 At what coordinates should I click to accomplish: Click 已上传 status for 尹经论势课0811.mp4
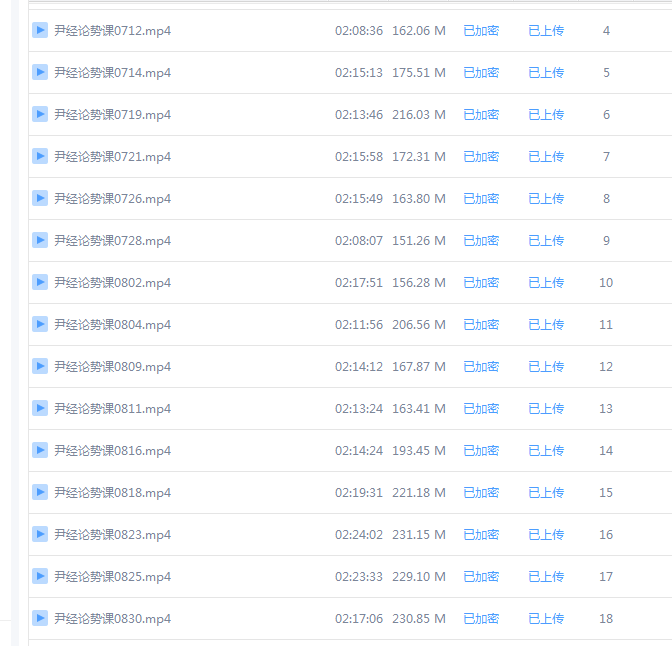click(x=546, y=409)
